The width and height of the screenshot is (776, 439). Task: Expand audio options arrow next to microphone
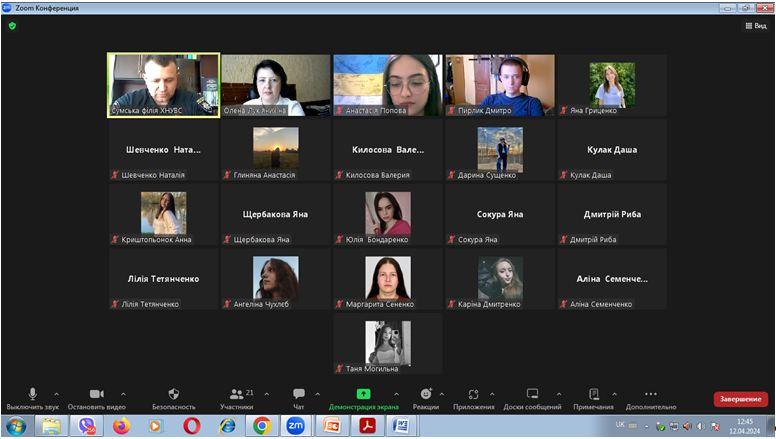coord(56,394)
